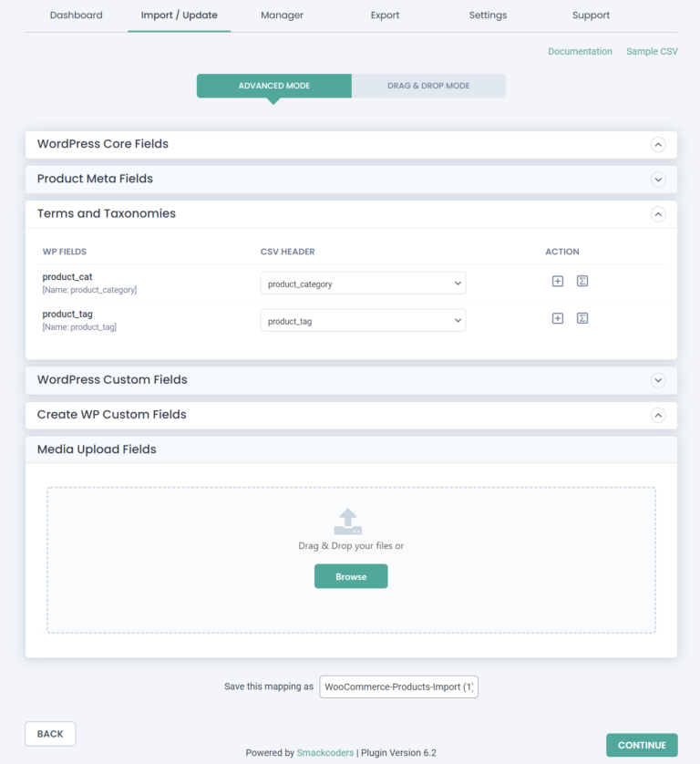Click the plus icon in the product_tag row
The height and width of the screenshot is (764, 700).
click(x=558, y=318)
